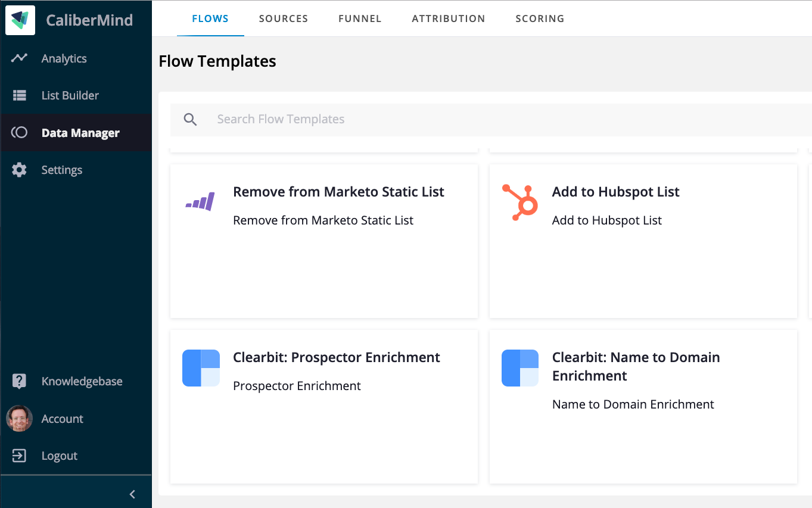Click the CaliberMind logo icon

20,20
